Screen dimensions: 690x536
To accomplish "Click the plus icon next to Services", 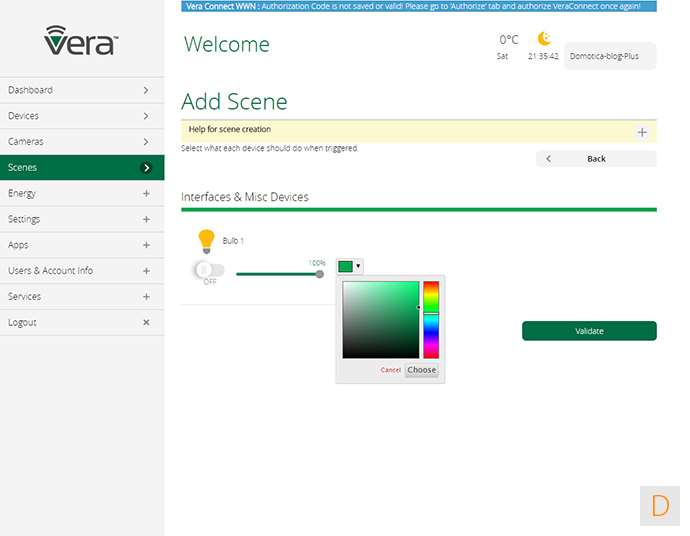I will [146, 297].
